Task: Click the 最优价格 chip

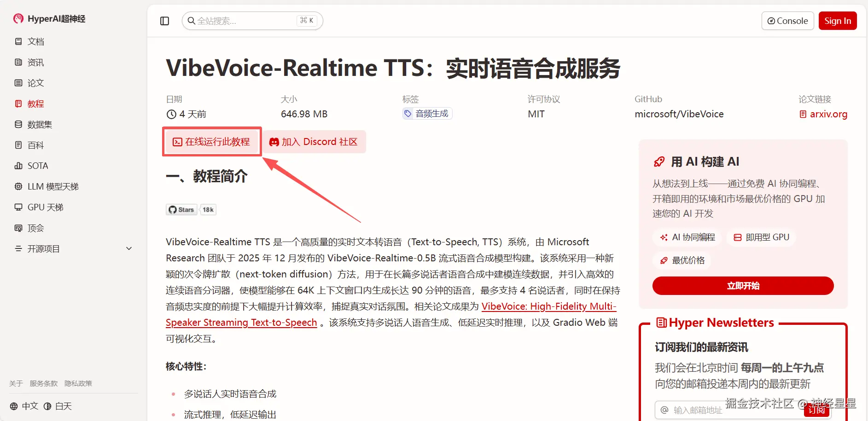Action: [682, 260]
